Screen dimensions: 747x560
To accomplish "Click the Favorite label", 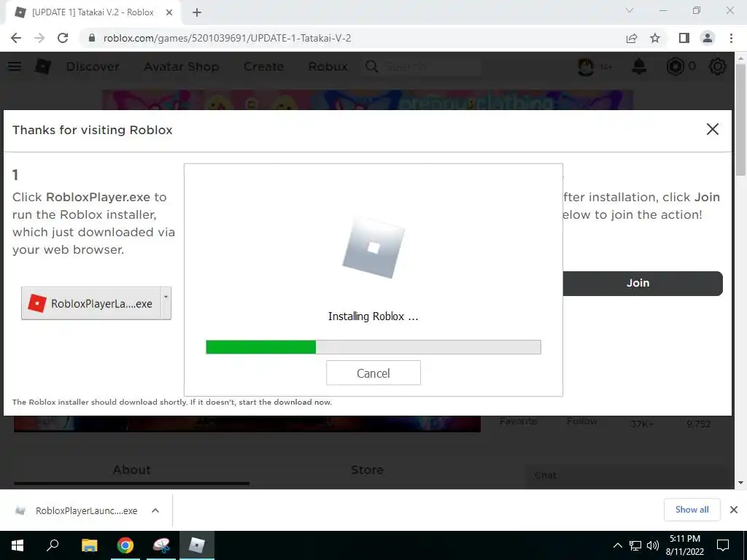I will click(519, 421).
